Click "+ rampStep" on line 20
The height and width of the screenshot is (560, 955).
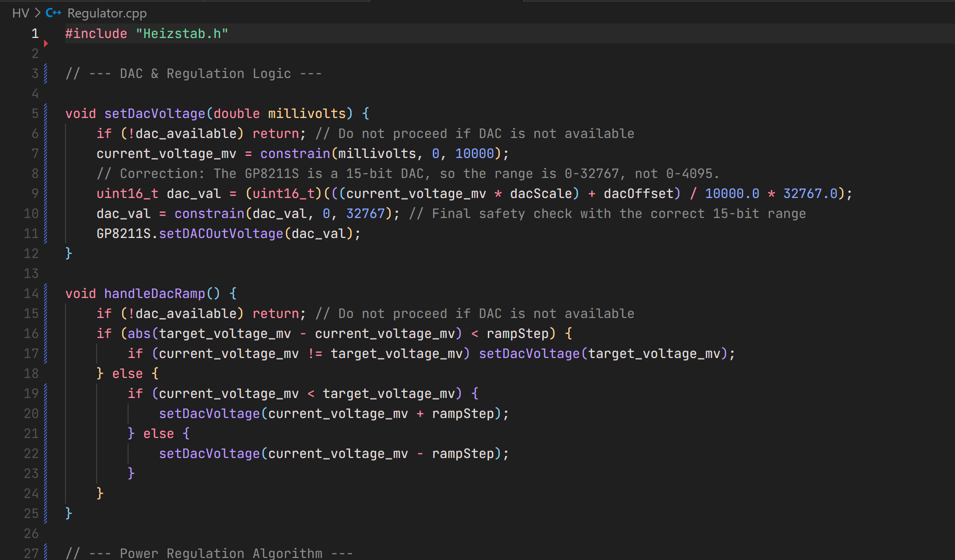pyautogui.click(x=455, y=413)
